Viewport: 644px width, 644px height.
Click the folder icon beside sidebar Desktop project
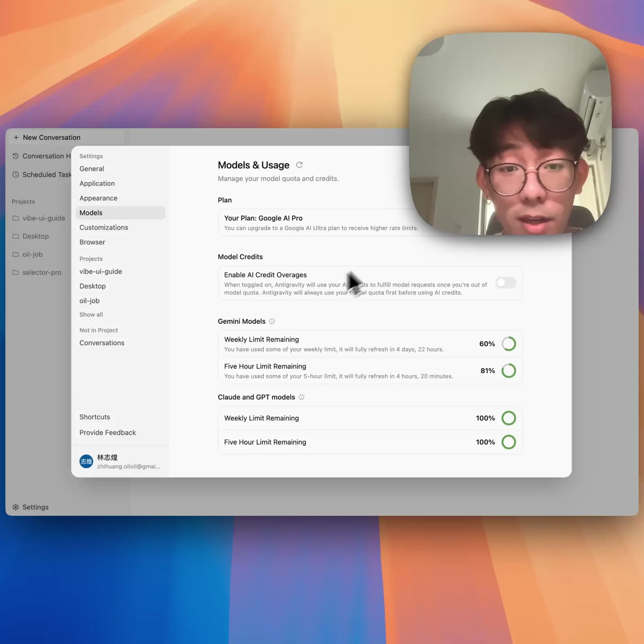[x=16, y=236]
